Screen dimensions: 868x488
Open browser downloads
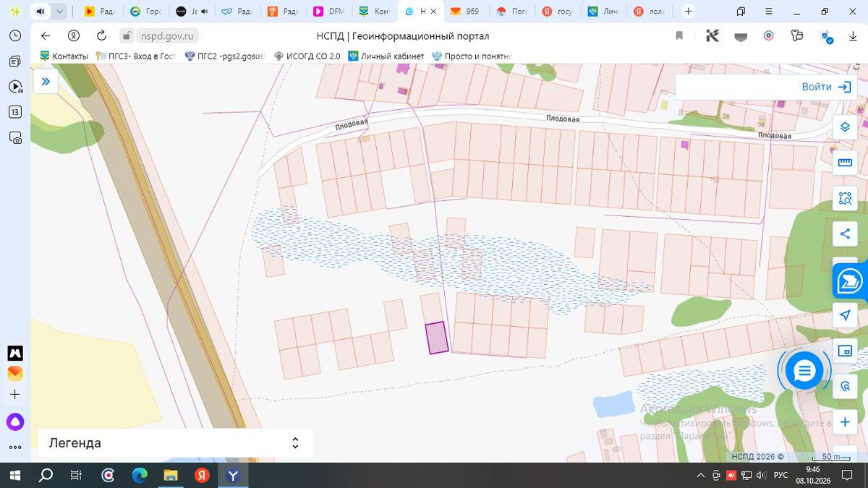coord(852,36)
